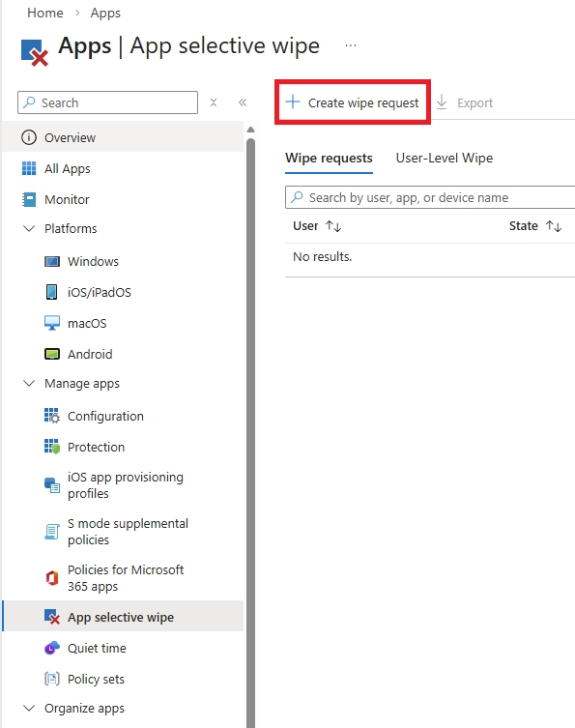
Task: Click the sidebar scrollbar up arrow
Action: [250, 130]
